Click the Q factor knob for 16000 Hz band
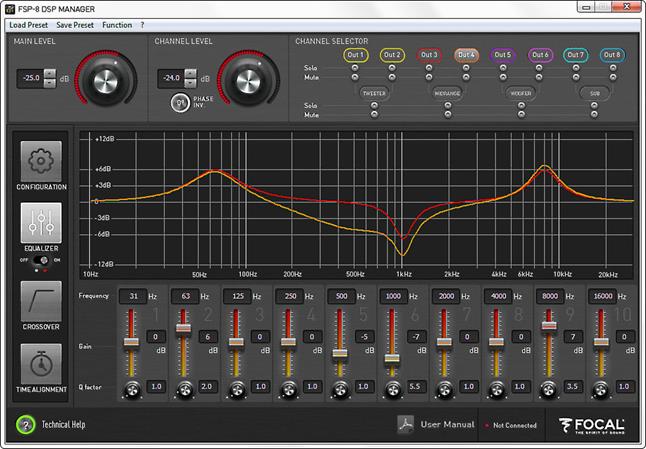Viewport: 646px width, 449px height. 600,389
